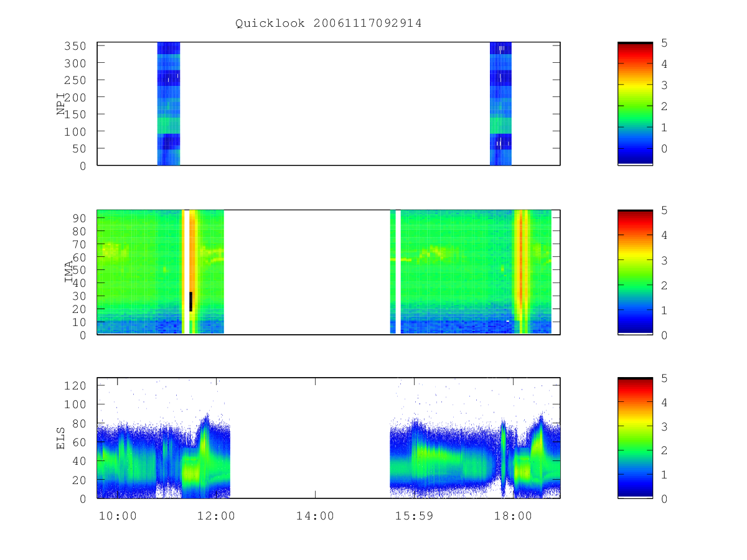747x560 pixels.
Task: Click the 1 label on ELS colorbar
Action: click(x=664, y=475)
